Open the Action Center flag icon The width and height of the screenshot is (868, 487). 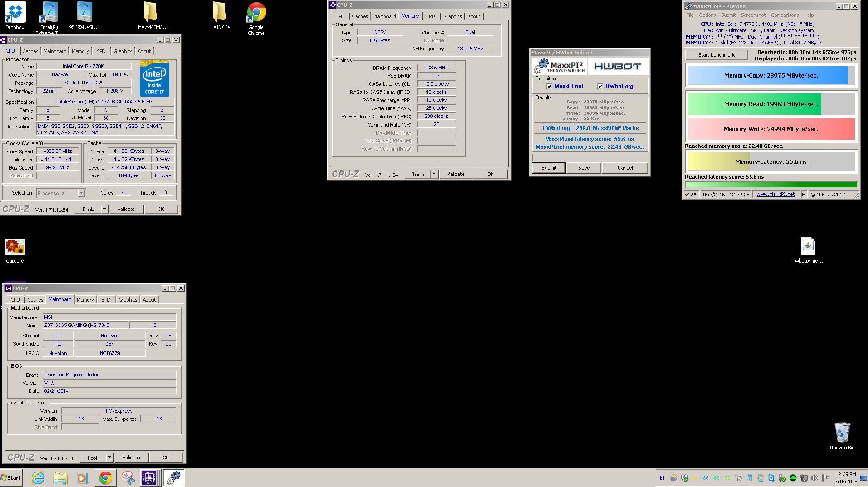point(825,478)
